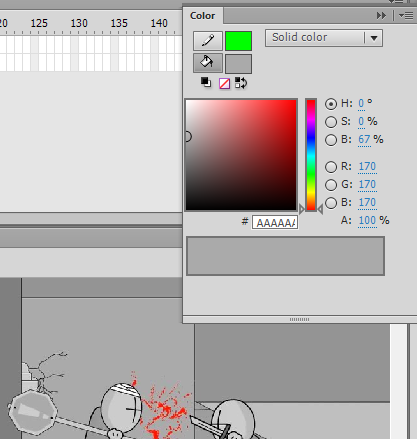
Task: Select the B brightness radio button
Action: pyautogui.click(x=331, y=140)
